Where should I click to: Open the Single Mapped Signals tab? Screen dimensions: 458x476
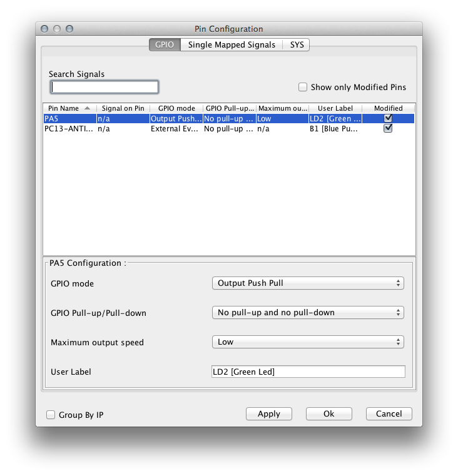point(232,44)
